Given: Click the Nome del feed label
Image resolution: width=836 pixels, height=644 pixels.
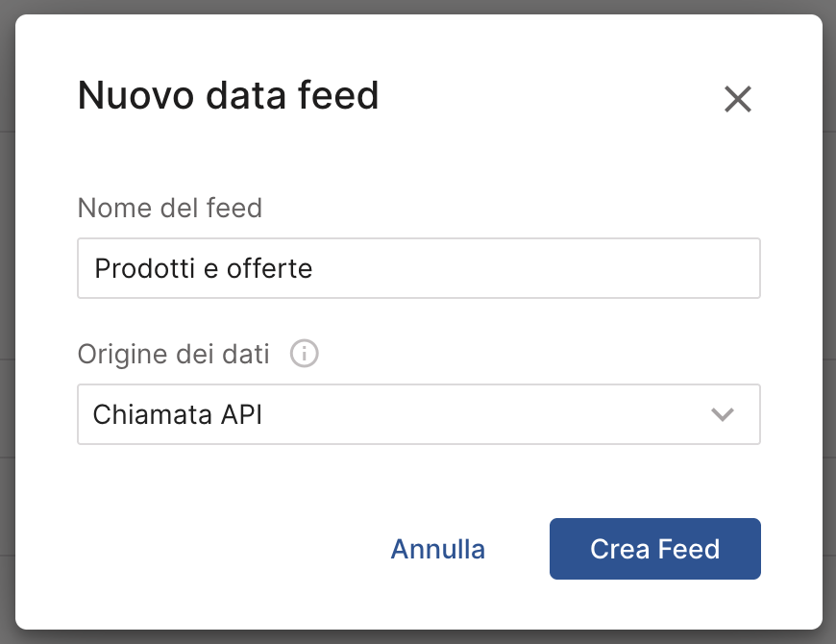Looking at the screenshot, I should 169,208.
